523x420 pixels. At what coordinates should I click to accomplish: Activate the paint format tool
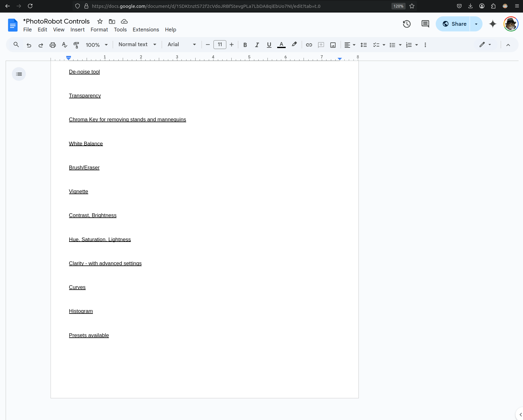pos(76,45)
